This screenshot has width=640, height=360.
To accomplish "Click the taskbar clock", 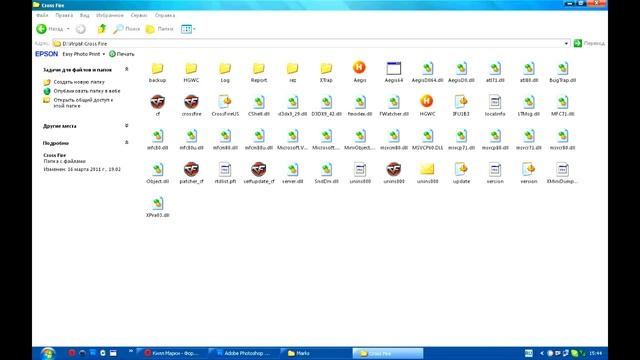I will coord(596,353).
